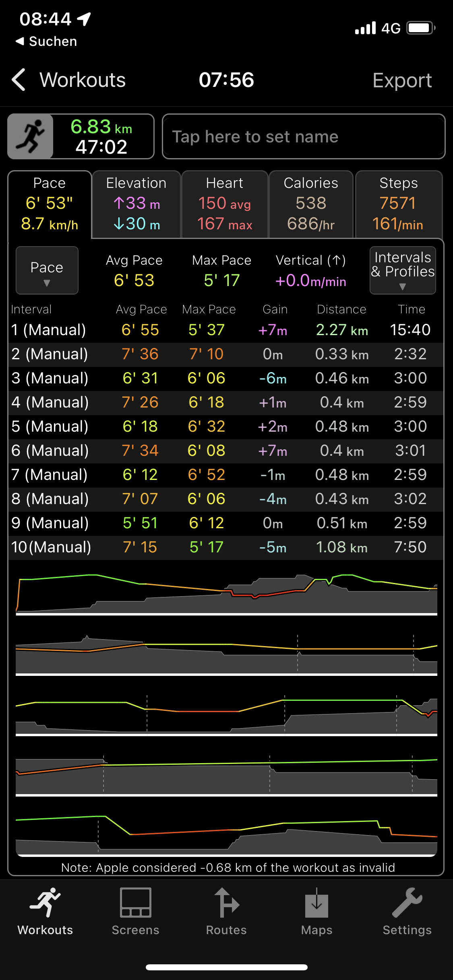Select the Steps tab
This screenshot has width=453, height=980.
tap(398, 204)
